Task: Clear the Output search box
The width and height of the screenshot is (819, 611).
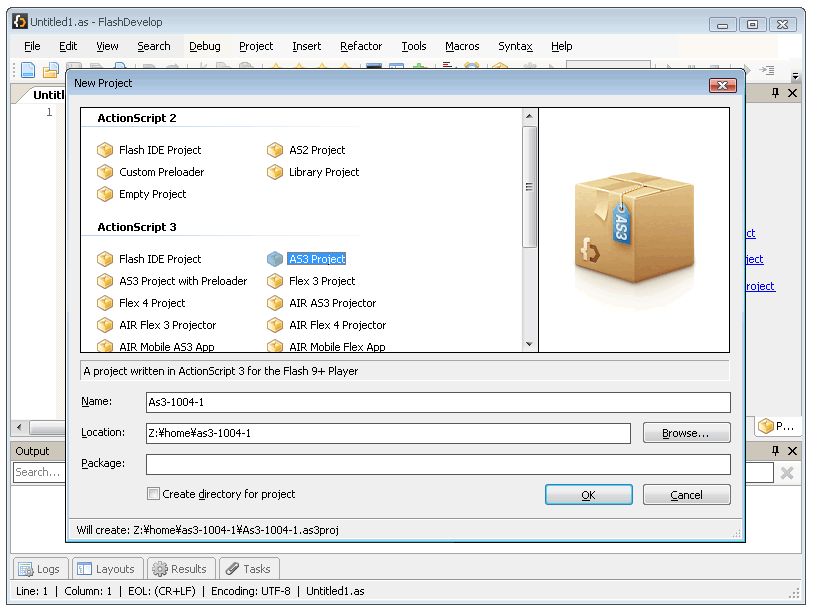Action: point(787,473)
